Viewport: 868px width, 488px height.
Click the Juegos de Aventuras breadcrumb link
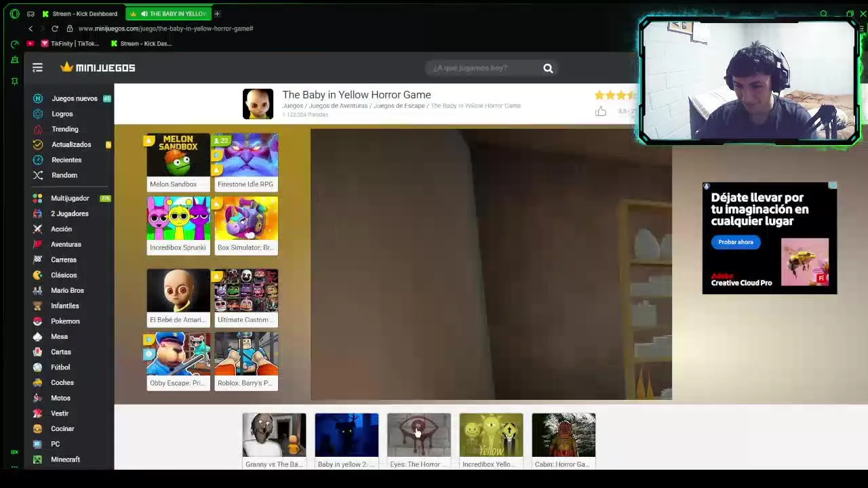coord(338,106)
